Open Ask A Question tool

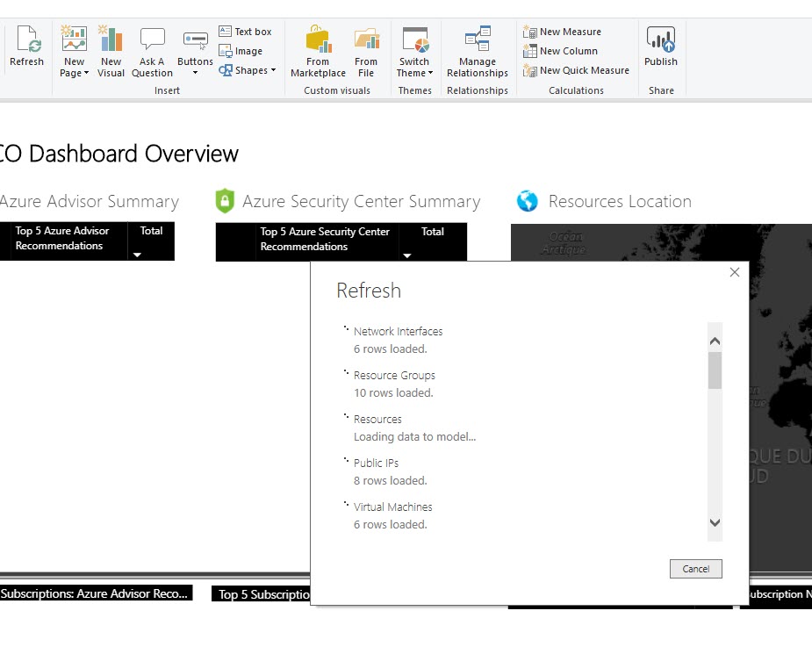tap(152, 52)
